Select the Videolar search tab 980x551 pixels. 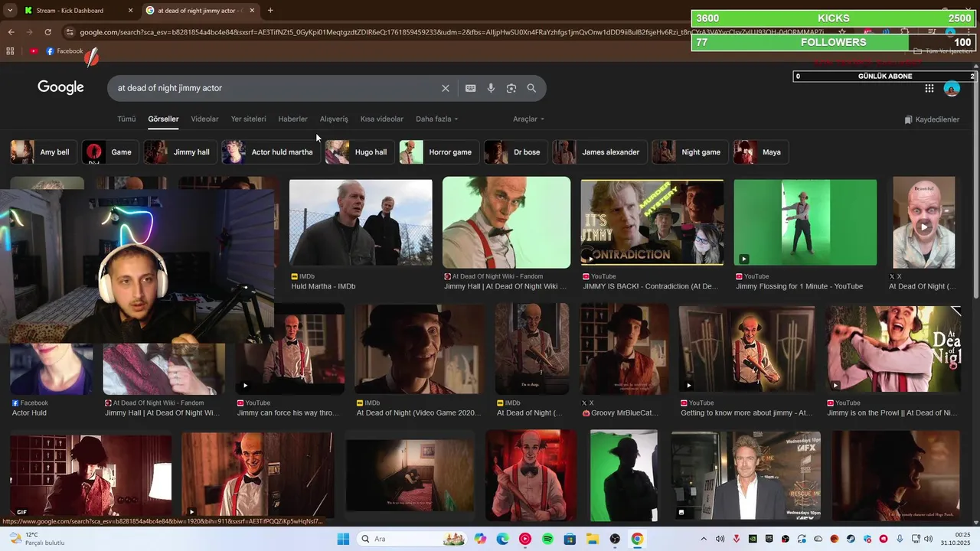click(204, 119)
